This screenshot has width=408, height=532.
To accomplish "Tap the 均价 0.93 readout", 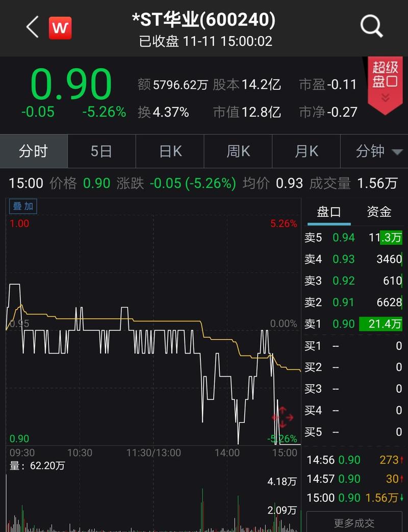I will pos(273,184).
